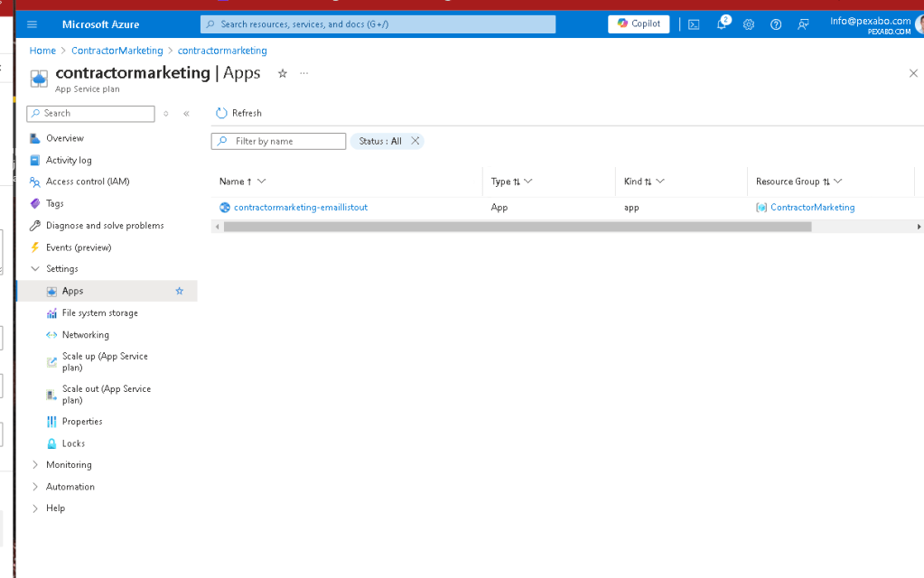Click the scrollbar left arrow
This screenshot has width=924, height=578.
tap(218, 227)
